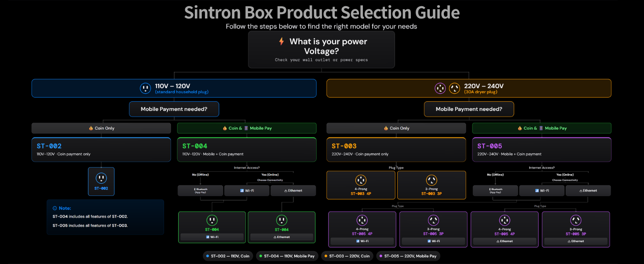This screenshot has width=644, height=264.
Task: Click the Ethernet badge in the ST-005 4P card
Action: (505, 241)
